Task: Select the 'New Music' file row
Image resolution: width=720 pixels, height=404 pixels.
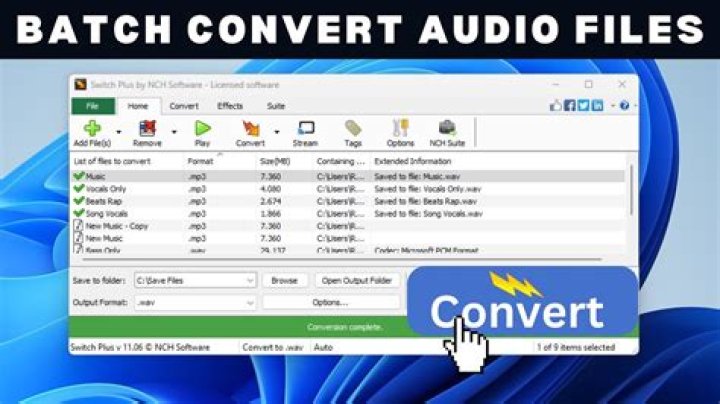Action: pyautogui.click(x=348, y=238)
